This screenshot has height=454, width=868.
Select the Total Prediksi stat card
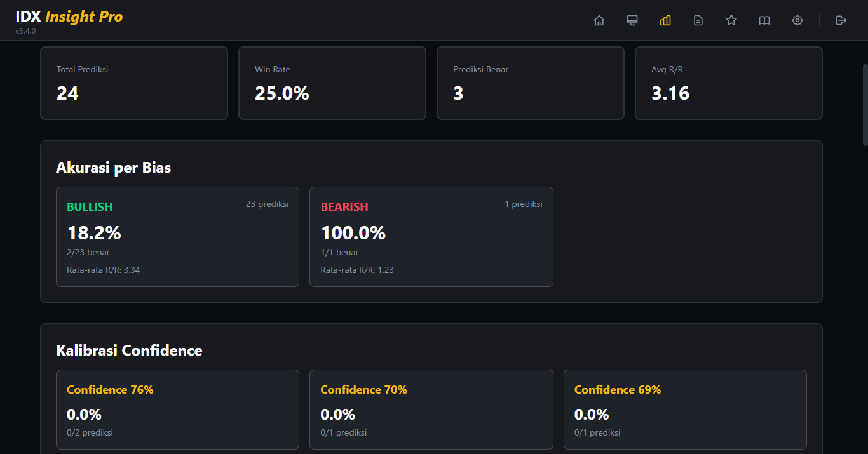point(134,83)
